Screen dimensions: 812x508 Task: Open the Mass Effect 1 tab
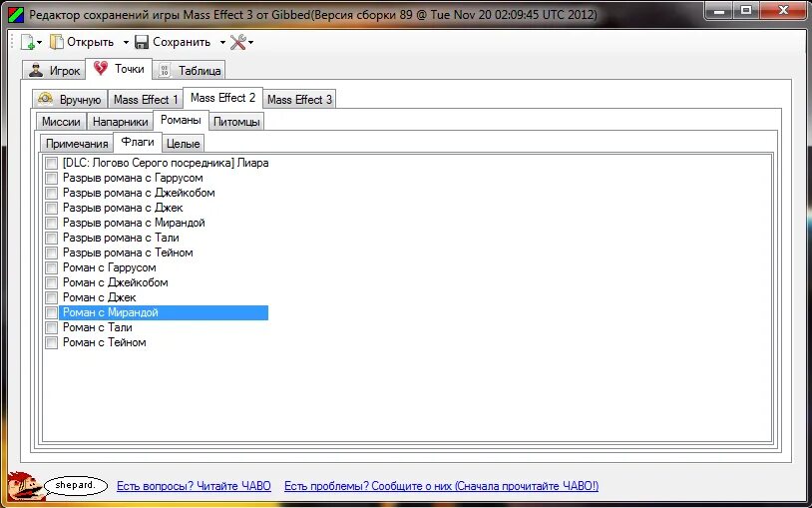tap(146, 99)
